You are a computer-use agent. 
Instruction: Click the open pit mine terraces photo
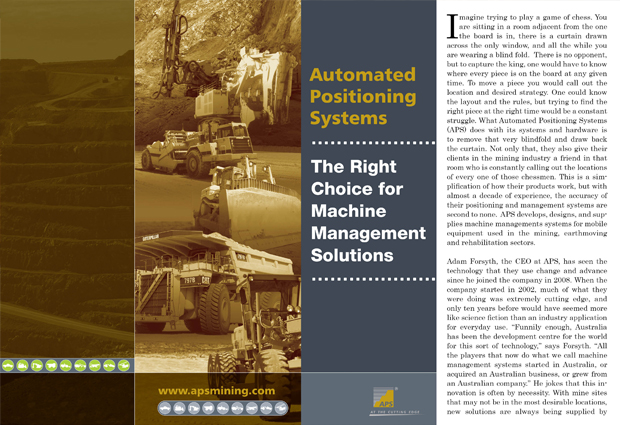pos(67,178)
